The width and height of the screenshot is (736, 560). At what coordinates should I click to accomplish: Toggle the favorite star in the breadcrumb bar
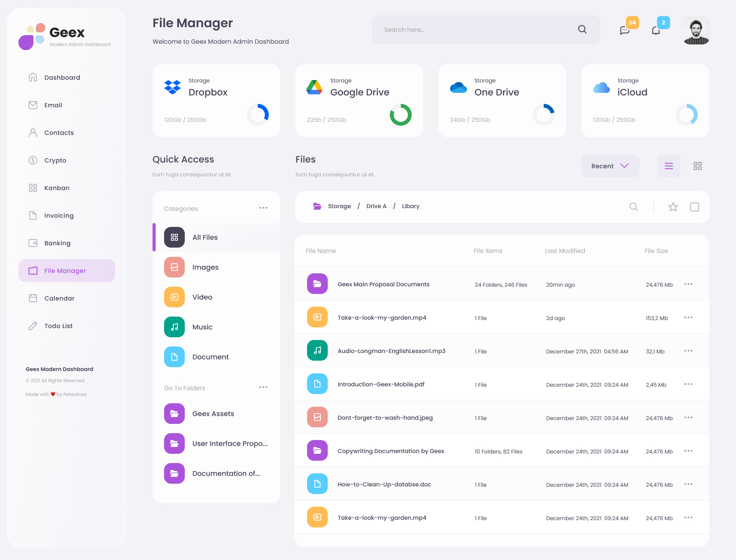(673, 207)
